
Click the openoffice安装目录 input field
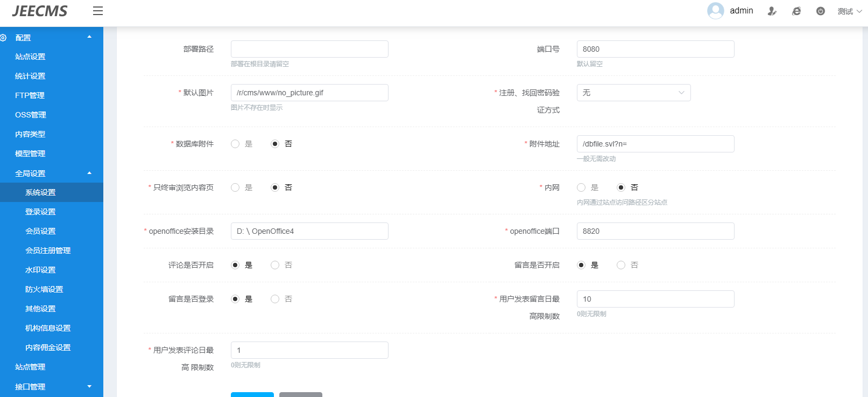pyautogui.click(x=309, y=231)
